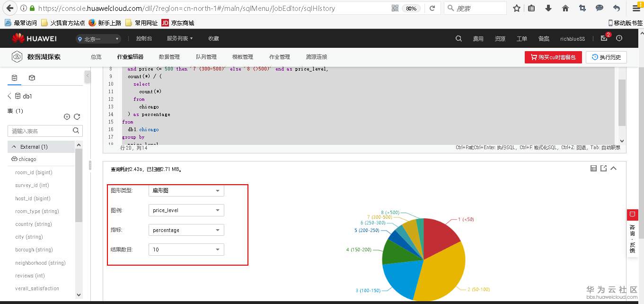Open results in new window via export icon

pyautogui.click(x=604, y=168)
